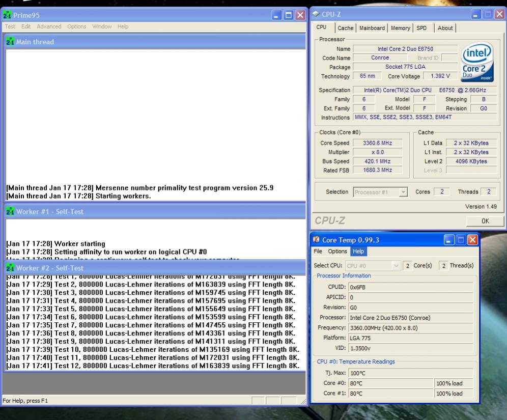Screen dimensions: 507x420
Task: Switch to the About tab in CPU-Z
Action: [445, 28]
